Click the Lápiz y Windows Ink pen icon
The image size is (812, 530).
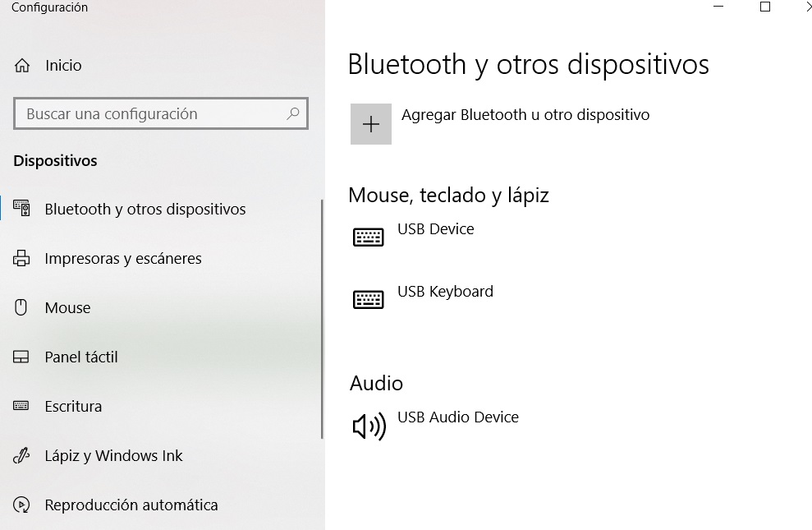tap(21, 456)
